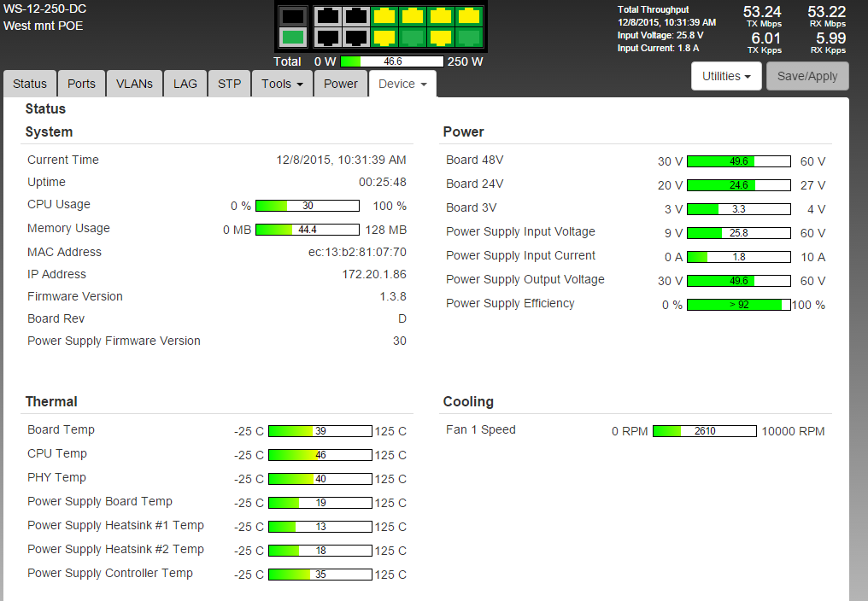This screenshot has height=601, width=868.
Task: Go to the Power tab
Action: coord(340,84)
